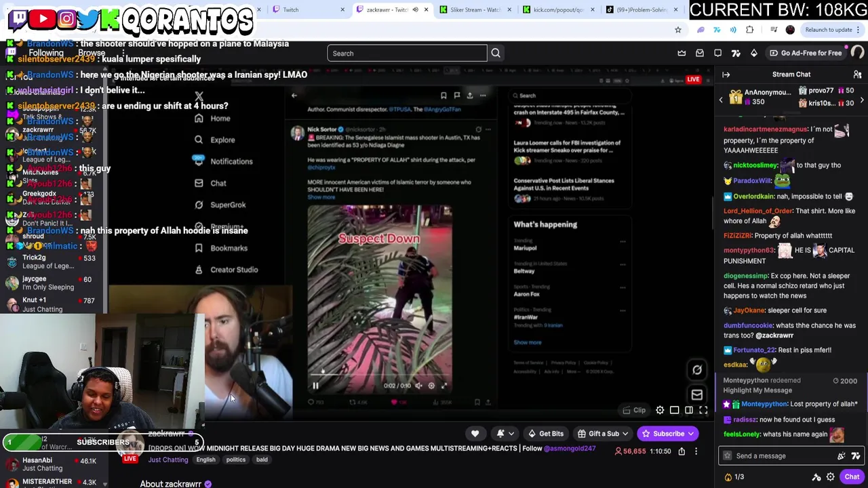Click Relaunch to update button
This screenshot has width=868, height=488.
click(x=829, y=30)
